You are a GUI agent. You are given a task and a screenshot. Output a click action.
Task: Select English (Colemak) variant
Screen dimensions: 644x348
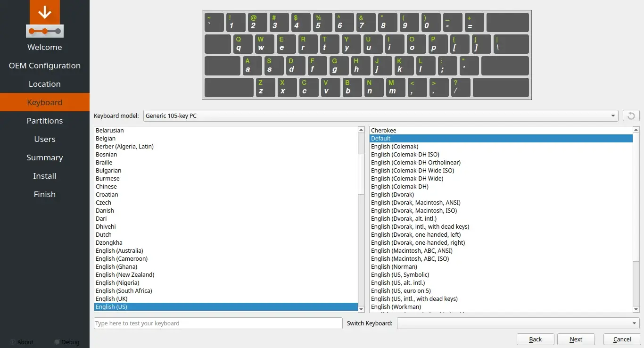point(501,146)
